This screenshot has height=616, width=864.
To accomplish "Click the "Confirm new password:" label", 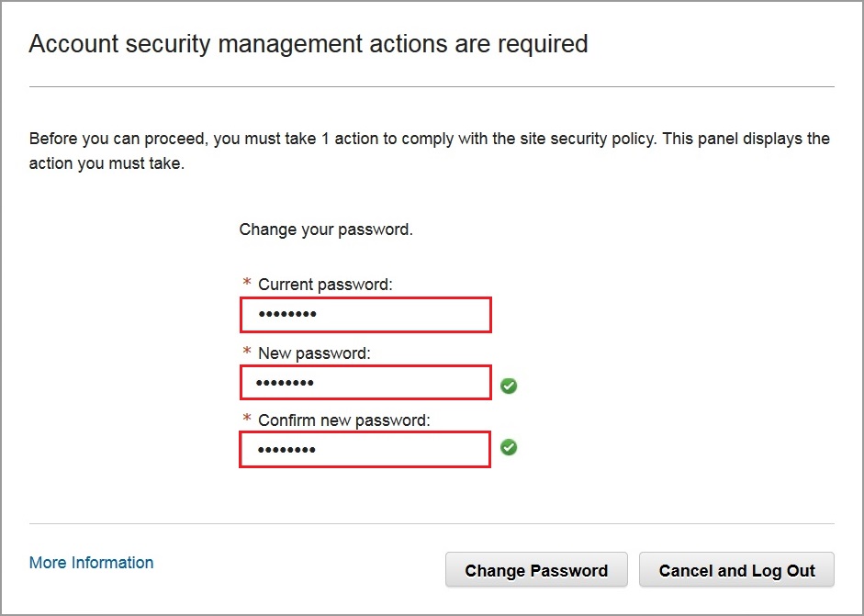I will (344, 420).
